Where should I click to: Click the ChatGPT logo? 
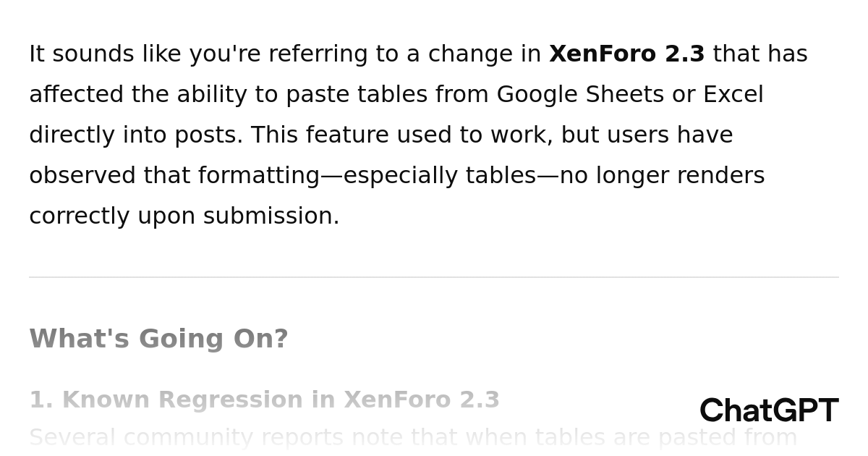pyautogui.click(x=769, y=410)
